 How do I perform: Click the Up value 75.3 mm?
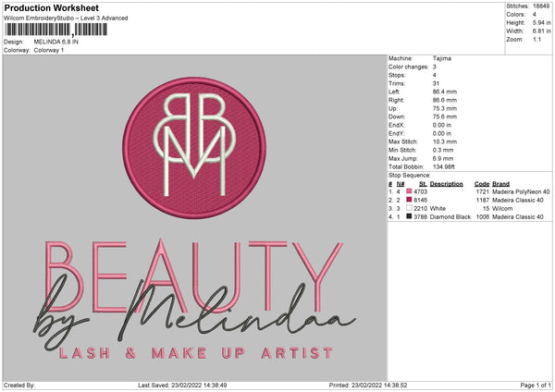point(445,108)
